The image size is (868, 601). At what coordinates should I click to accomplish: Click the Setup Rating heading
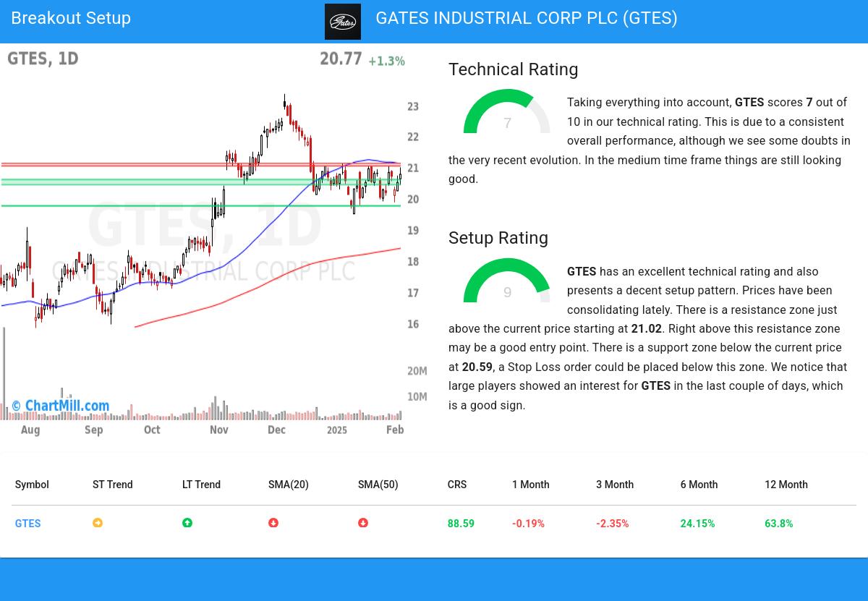point(498,238)
